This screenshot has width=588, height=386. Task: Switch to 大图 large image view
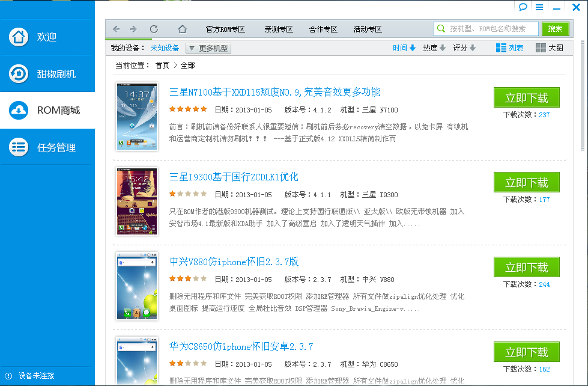(550, 47)
